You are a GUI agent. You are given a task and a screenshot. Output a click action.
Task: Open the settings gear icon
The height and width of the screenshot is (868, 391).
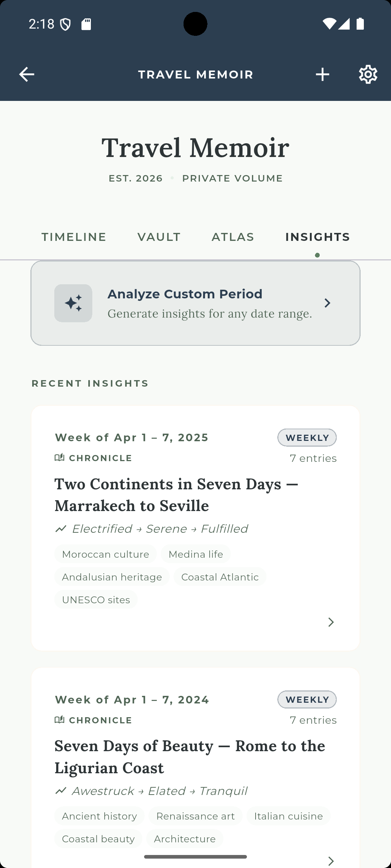point(368,75)
